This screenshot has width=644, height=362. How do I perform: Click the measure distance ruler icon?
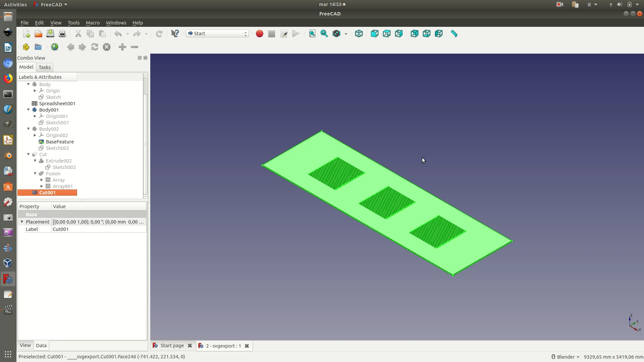coord(454,34)
